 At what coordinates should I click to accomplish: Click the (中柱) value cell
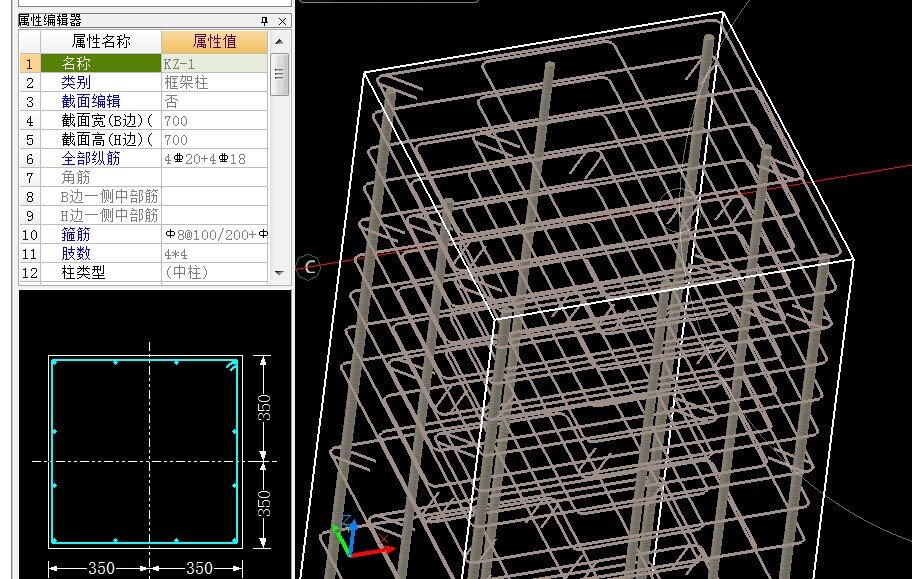point(214,272)
